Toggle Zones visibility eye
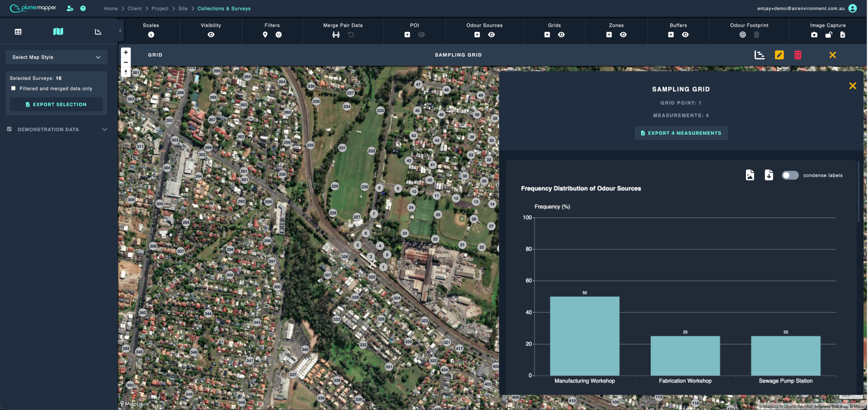 [x=623, y=34]
